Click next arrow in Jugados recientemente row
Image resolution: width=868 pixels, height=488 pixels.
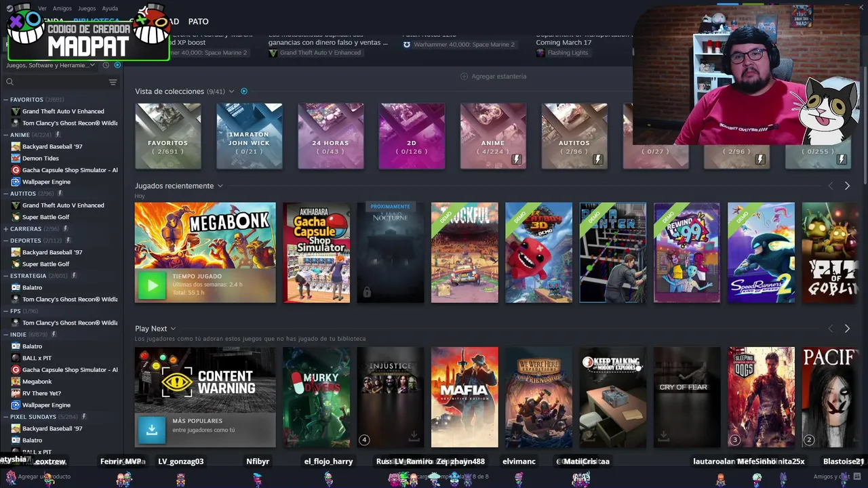[x=847, y=186]
